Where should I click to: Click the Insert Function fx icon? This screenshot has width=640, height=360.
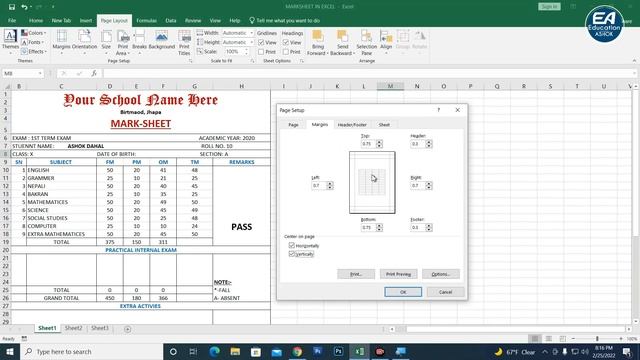pyautogui.click(x=94, y=73)
